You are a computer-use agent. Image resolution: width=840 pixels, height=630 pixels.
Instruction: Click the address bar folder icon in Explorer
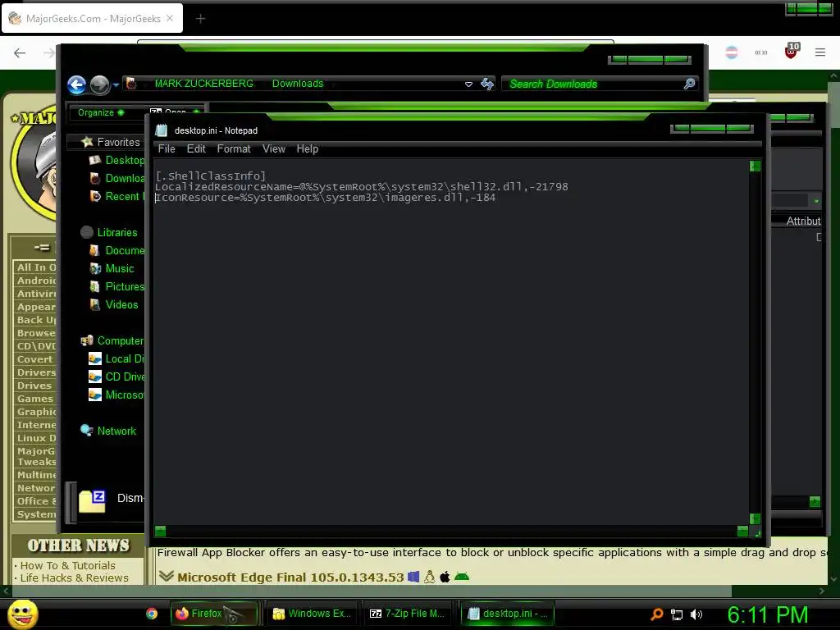point(130,84)
